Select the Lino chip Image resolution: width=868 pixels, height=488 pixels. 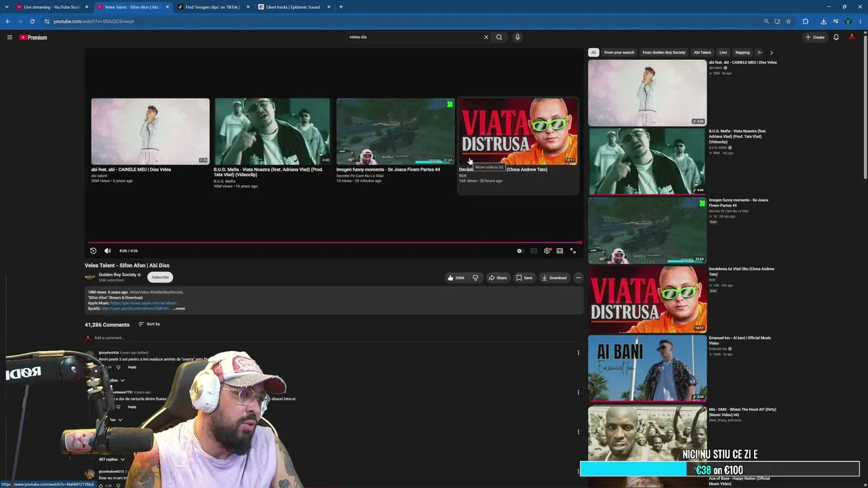(723, 52)
